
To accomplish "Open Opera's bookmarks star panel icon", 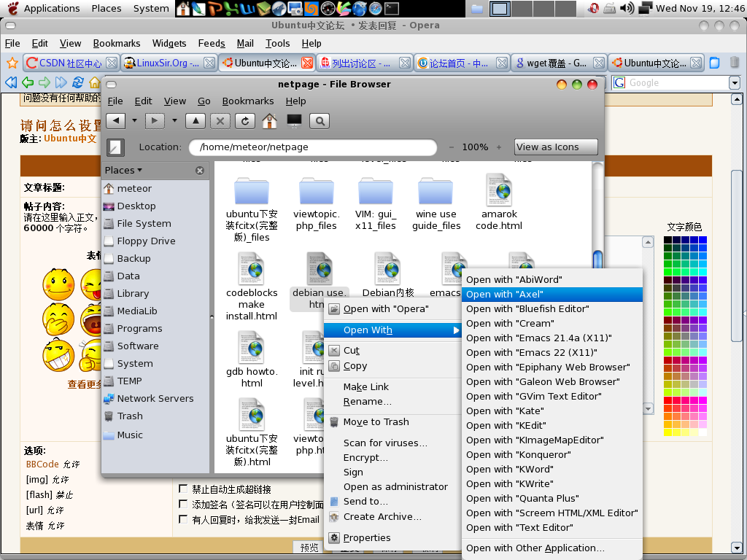I will (12, 63).
